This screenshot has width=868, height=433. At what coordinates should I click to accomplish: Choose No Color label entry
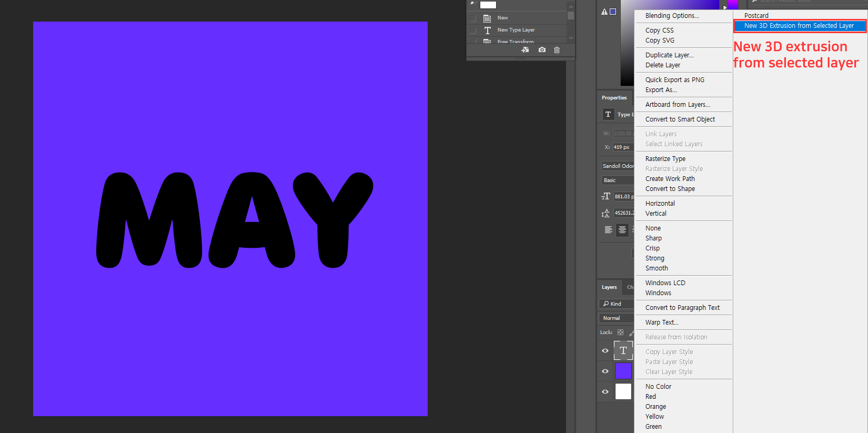pyautogui.click(x=659, y=387)
